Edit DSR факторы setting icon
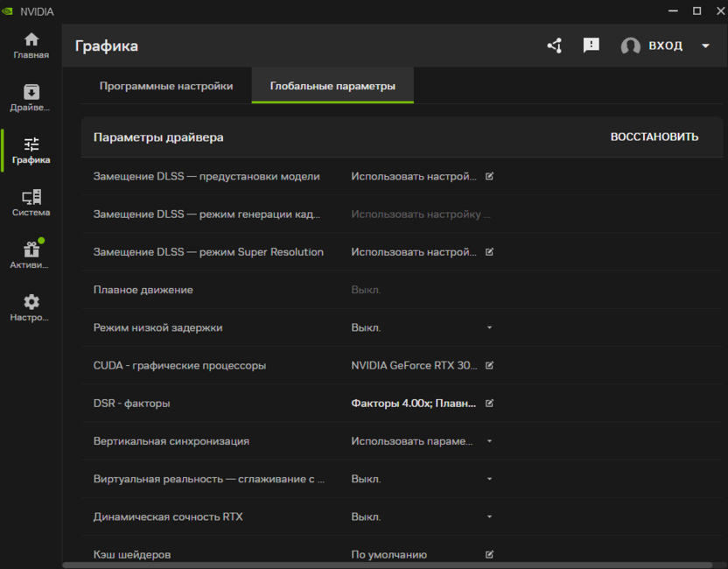The width and height of the screenshot is (728, 569). pos(489,404)
